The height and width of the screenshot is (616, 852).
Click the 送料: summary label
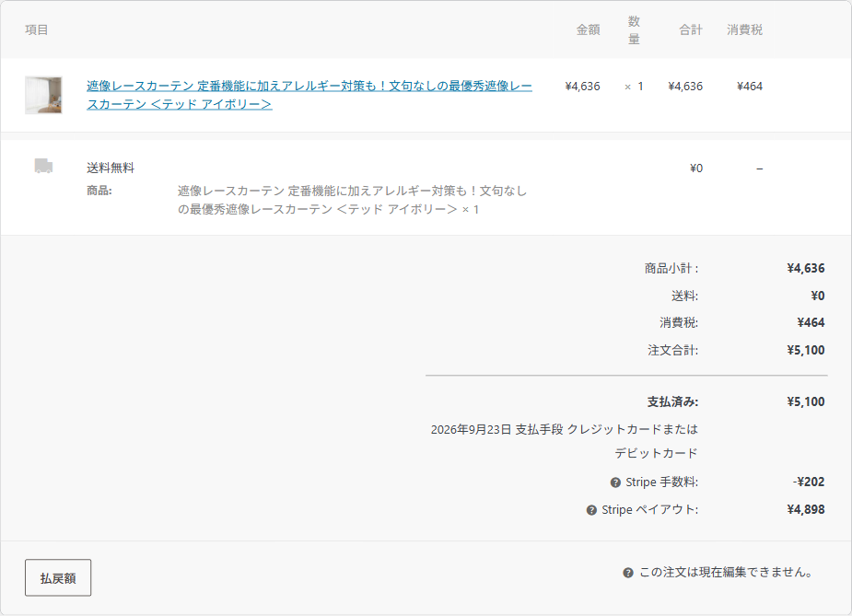[684, 296]
